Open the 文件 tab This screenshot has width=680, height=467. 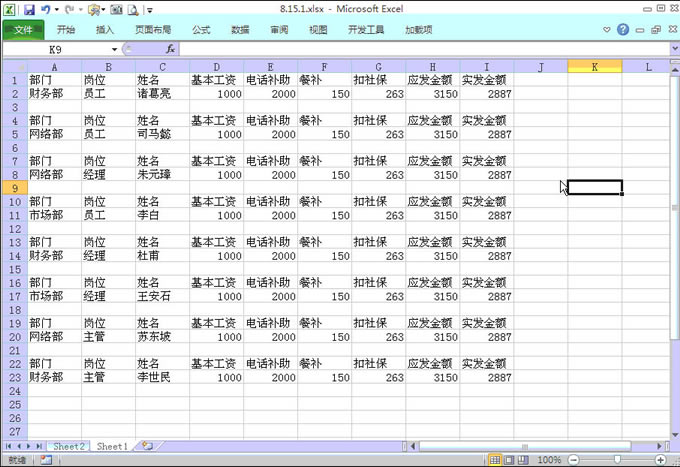(23, 29)
